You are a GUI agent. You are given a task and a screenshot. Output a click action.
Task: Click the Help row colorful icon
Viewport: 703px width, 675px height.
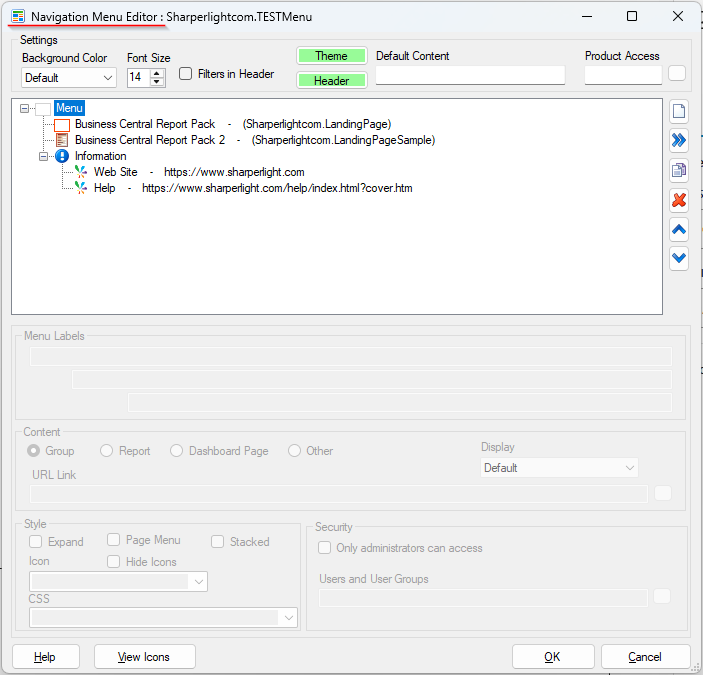(81, 188)
